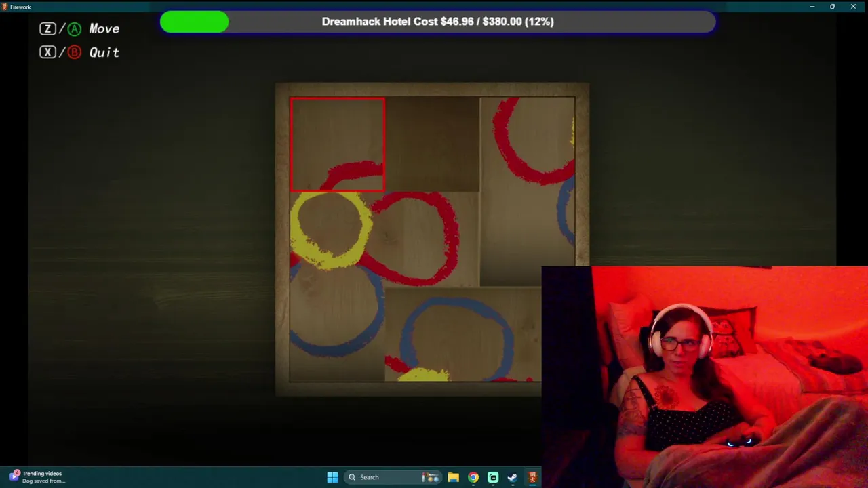
Task: Click the Firework window title
Action: [x=20, y=7]
